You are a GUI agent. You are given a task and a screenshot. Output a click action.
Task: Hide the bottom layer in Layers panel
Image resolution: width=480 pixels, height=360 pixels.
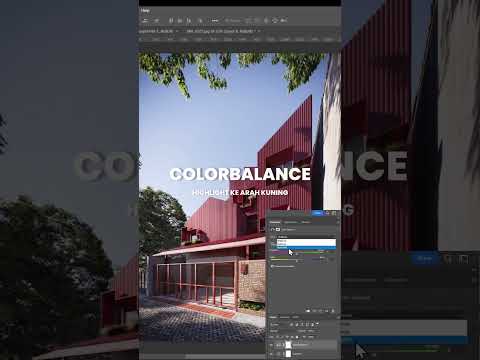pos(271,354)
